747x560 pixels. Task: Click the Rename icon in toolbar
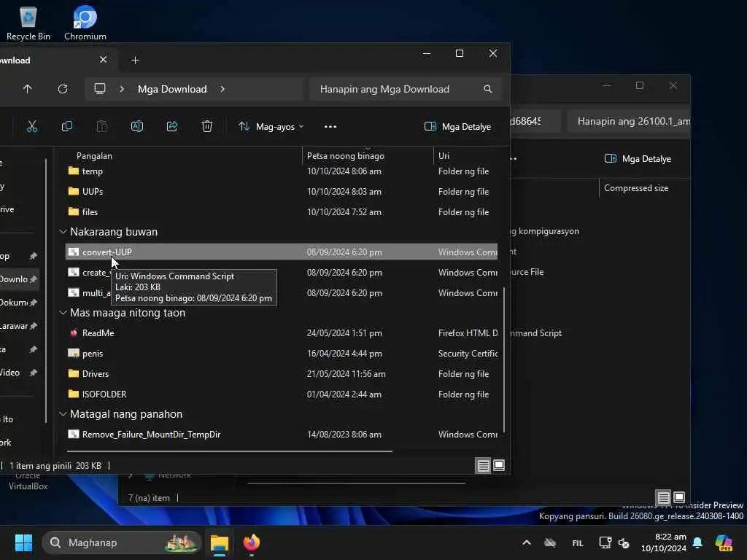coord(137,127)
